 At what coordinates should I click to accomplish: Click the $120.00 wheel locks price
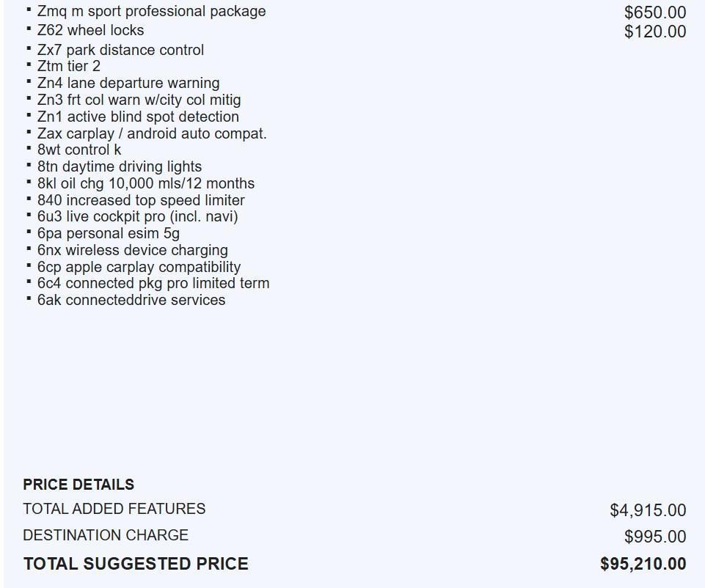pos(655,32)
